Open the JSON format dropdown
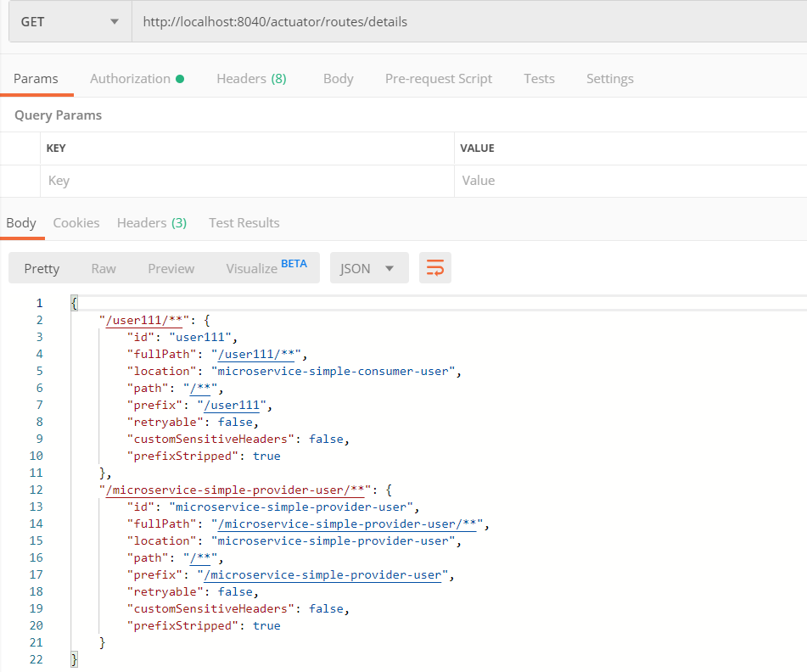The height and width of the screenshot is (672, 807). click(x=369, y=267)
